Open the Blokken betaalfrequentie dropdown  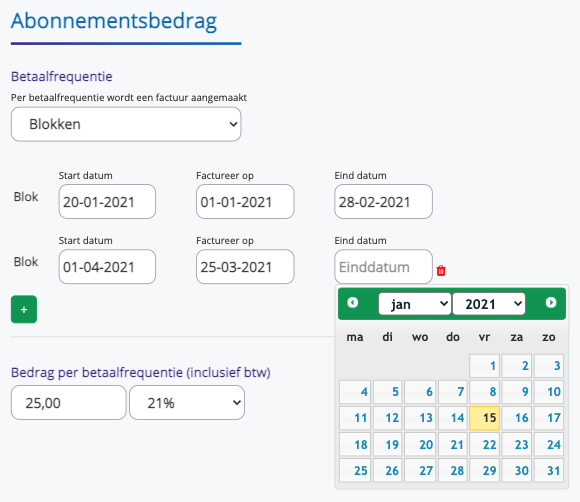[x=126, y=124]
